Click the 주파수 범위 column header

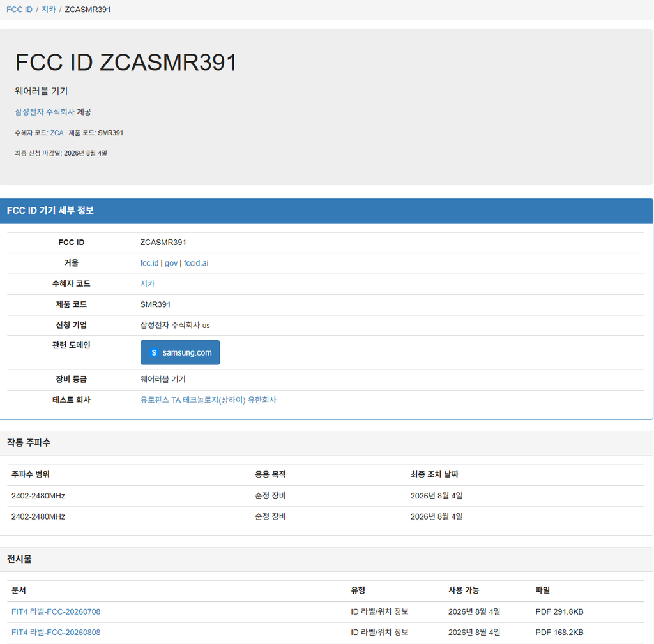[x=31, y=474]
